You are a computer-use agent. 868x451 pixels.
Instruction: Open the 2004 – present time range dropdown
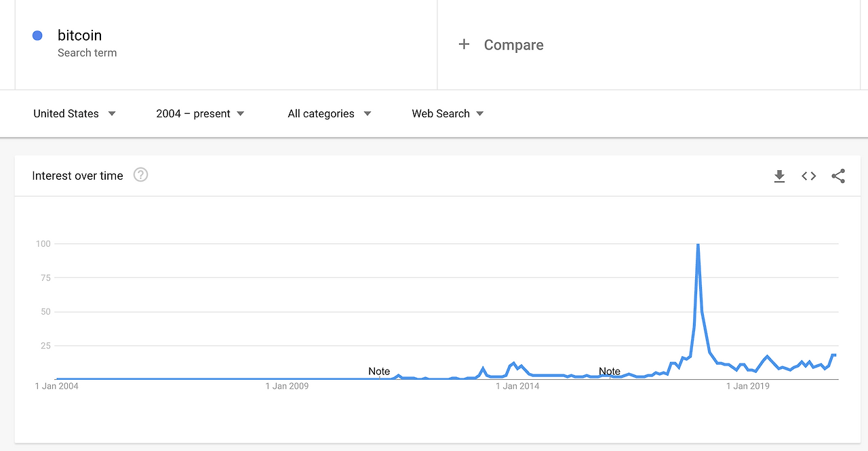[200, 113]
